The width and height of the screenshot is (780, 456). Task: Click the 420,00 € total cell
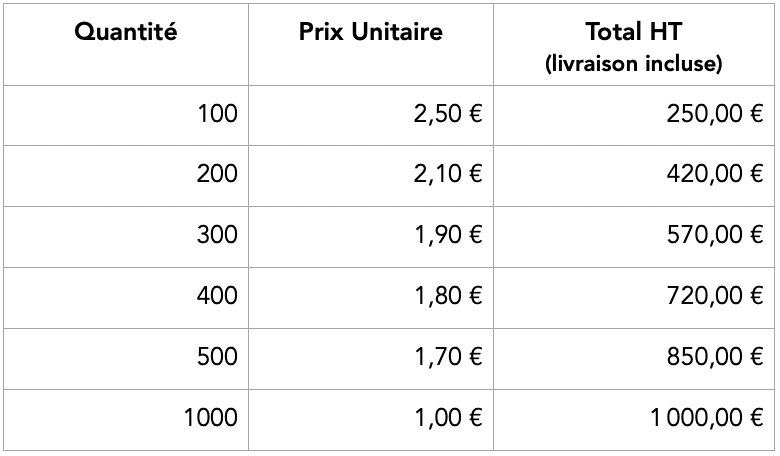pos(714,174)
